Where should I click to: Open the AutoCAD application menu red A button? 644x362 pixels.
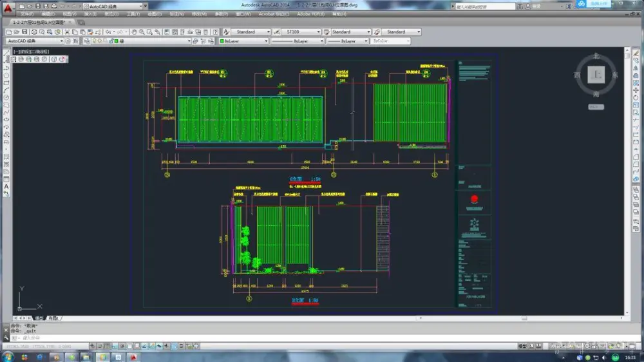point(8,7)
